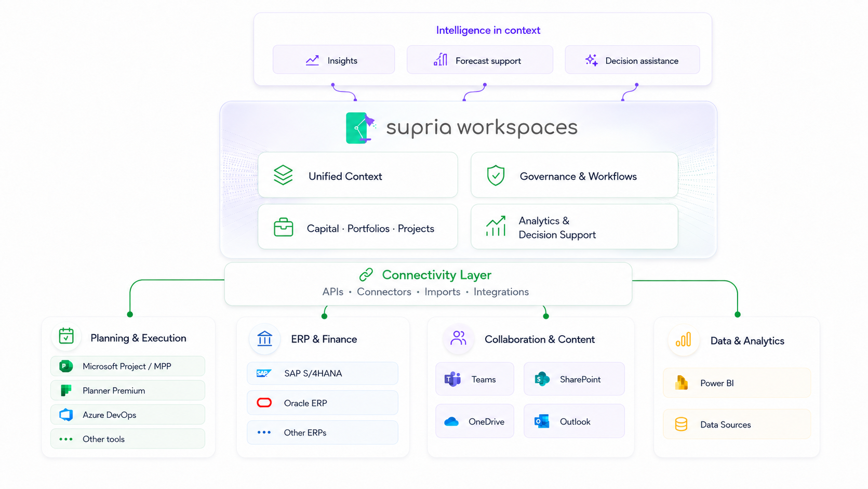Open the Analytics & Decision Support card
Viewport: 868px width, 489px height.
coord(574,227)
